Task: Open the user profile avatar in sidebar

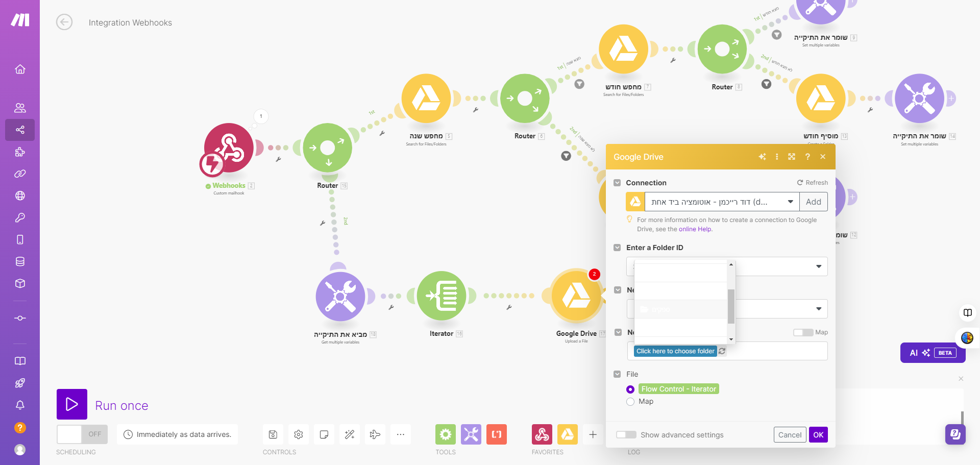Action: pyautogui.click(x=20, y=450)
